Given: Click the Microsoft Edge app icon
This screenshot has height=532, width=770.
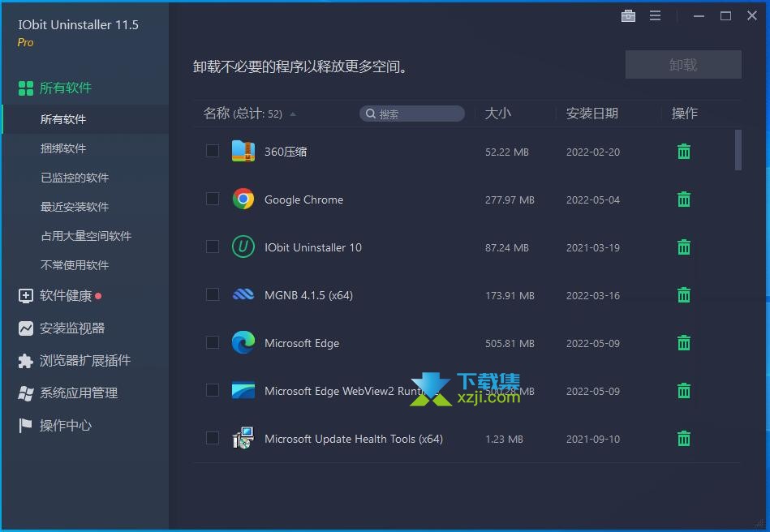Looking at the screenshot, I should (243, 342).
